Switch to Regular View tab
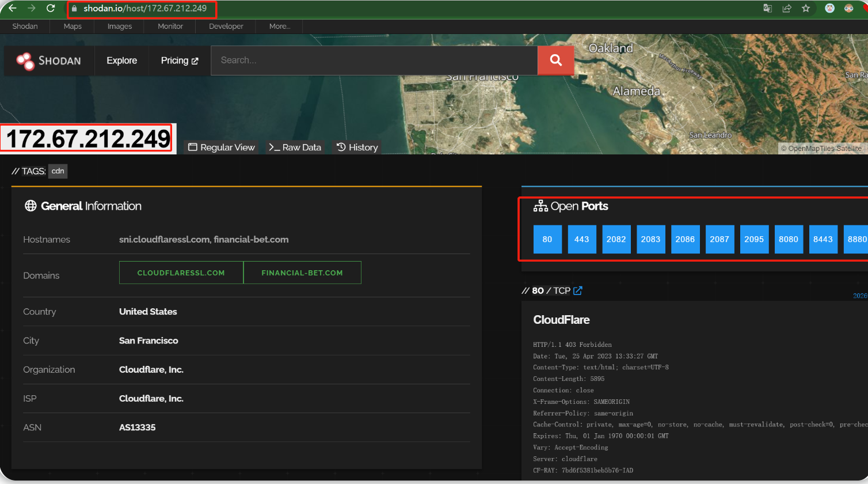This screenshot has height=484, width=868. click(x=222, y=148)
